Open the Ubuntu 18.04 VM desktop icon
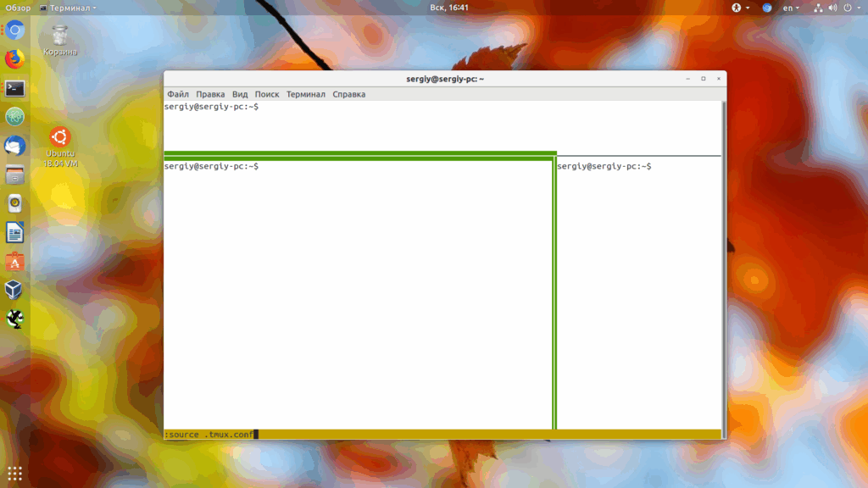The height and width of the screenshot is (488, 868). (60, 147)
